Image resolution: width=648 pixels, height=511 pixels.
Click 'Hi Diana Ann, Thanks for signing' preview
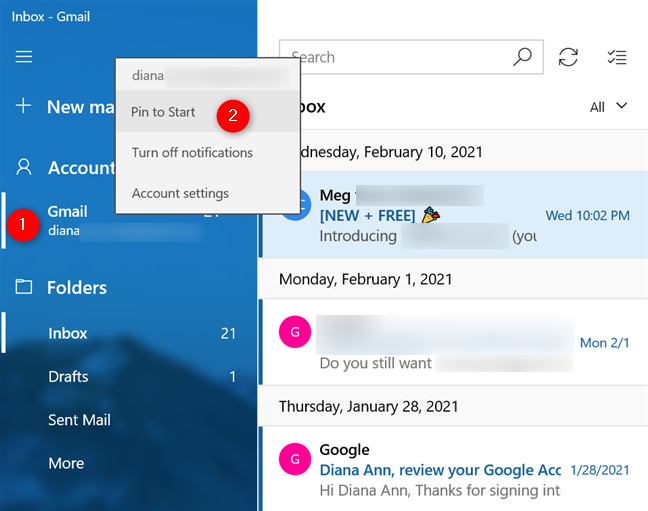(440, 490)
